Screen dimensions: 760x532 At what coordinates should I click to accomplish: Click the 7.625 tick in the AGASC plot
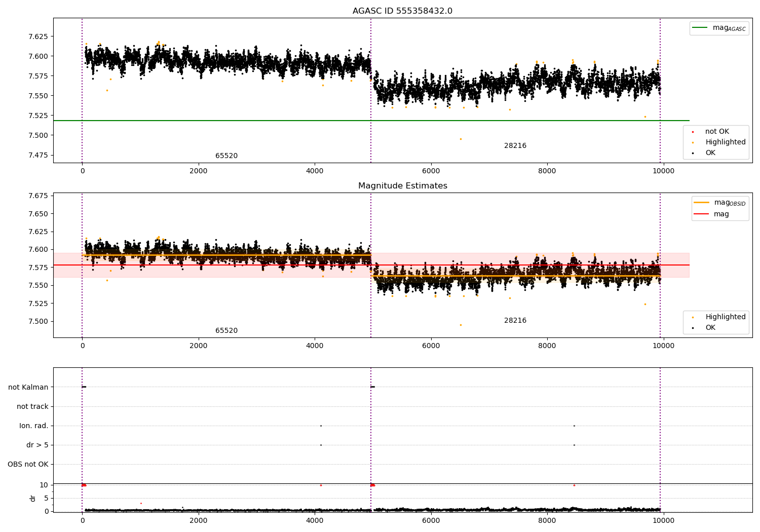pyautogui.click(x=39, y=36)
